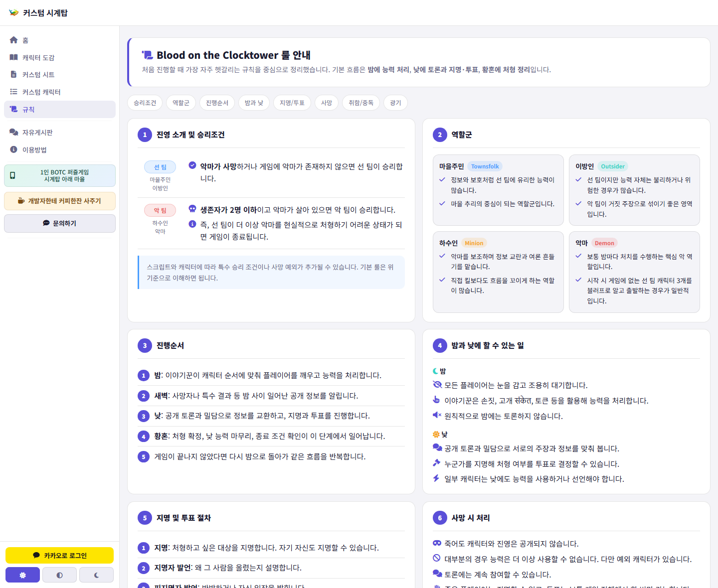This screenshot has height=588, width=718.
Task: Click the gavel icon beside 누군가를 지명해
Action: (436, 463)
